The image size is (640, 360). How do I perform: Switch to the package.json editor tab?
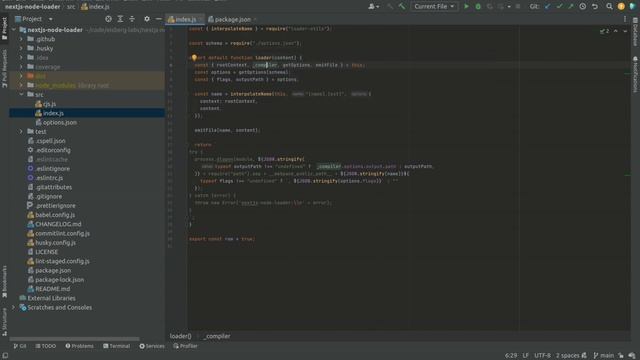(x=232, y=19)
